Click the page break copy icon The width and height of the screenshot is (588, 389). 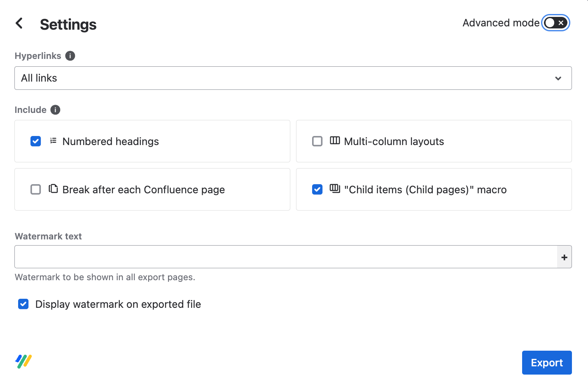tap(53, 189)
